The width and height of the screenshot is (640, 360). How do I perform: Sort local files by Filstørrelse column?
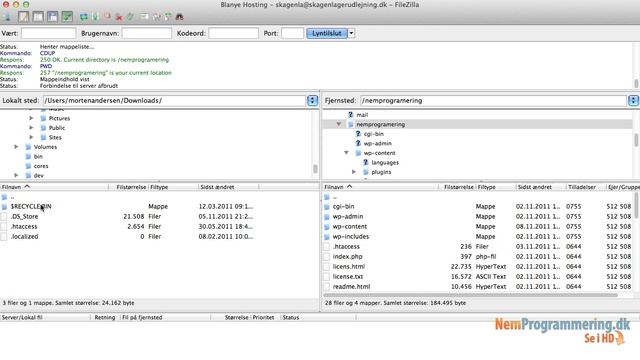click(x=128, y=187)
